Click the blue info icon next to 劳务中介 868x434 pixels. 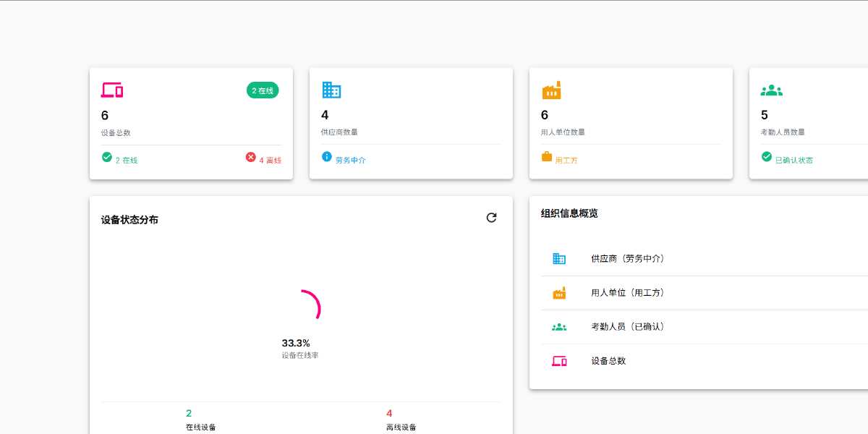point(325,159)
